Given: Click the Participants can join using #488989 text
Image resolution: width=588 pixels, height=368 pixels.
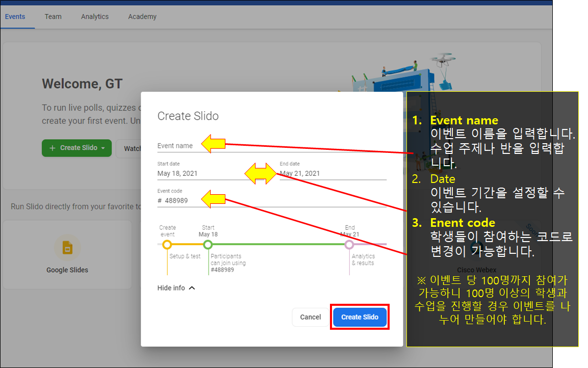Looking at the screenshot, I should (228, 263).
